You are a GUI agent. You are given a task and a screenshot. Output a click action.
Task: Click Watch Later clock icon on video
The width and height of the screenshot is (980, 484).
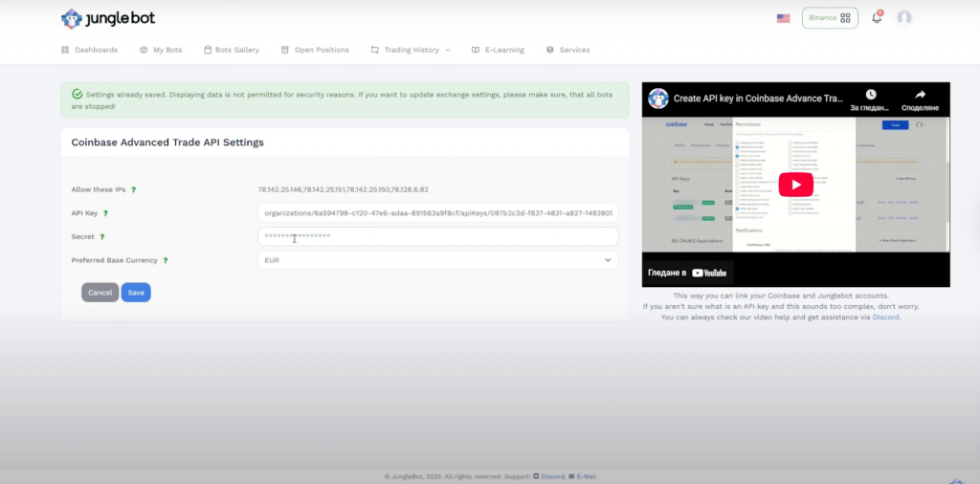pyautogui.click(x=871, y=95)
